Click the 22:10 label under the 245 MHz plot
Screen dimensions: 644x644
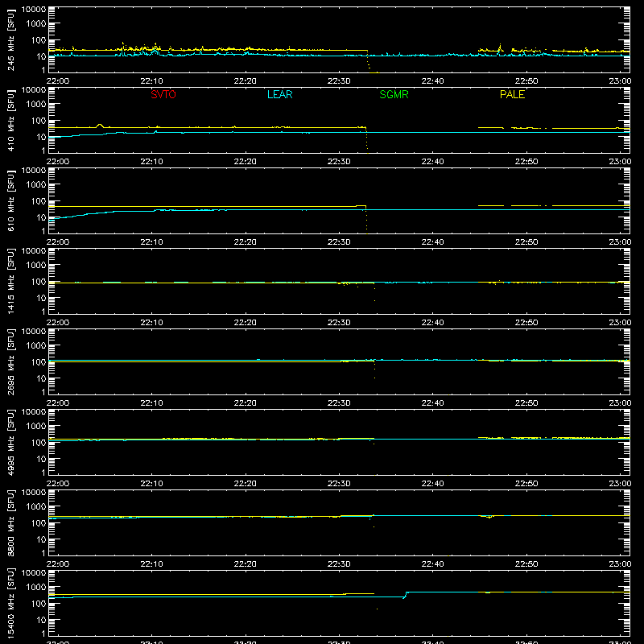click(151, 81)
